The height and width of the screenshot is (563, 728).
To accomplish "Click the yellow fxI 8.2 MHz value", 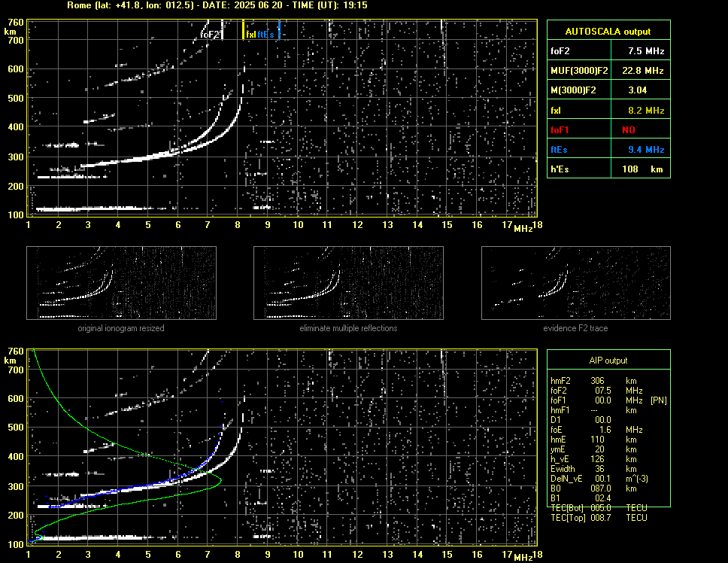I will tap(646, 111).
